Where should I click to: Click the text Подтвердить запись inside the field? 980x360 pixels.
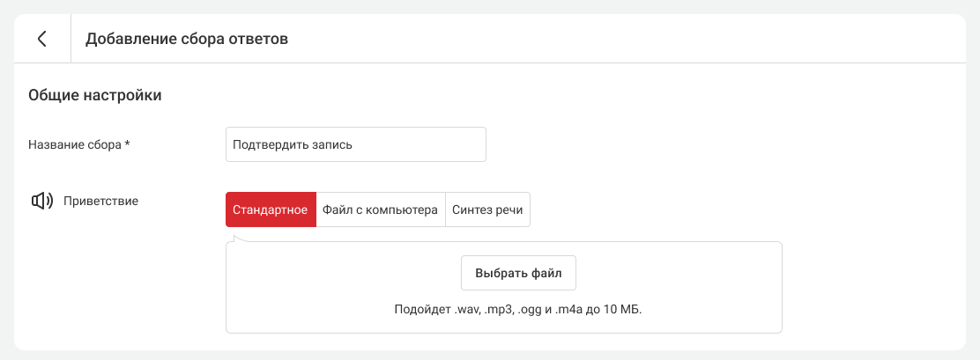point(293,145)
